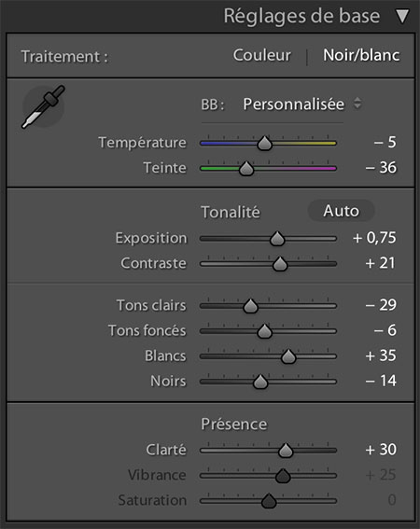Click the Auto tonality button
This screenshot has width=420, height=529.
pyautogui.click(x=341, y=211)
